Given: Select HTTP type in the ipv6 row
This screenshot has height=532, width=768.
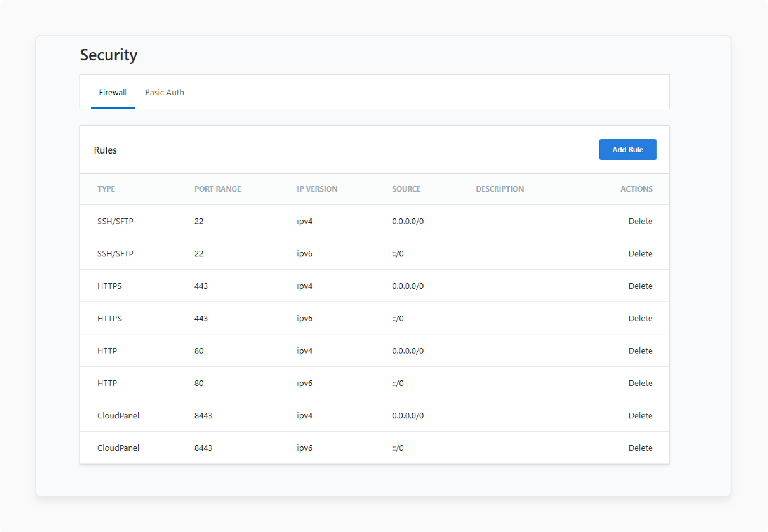Looking at the screenshot, I should pyautogui.click(x=107, y=383).
